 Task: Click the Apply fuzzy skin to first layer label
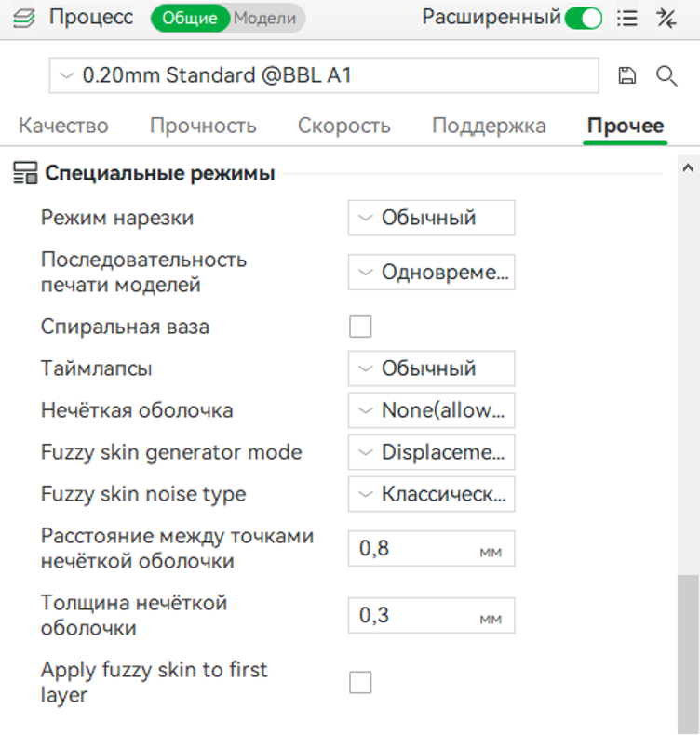[154, 682]
